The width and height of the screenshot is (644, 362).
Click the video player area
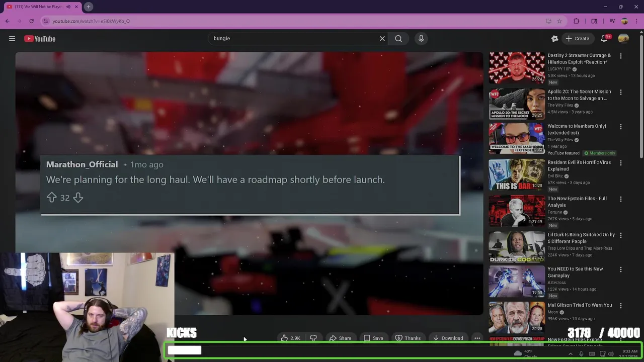tap(249, 184)
